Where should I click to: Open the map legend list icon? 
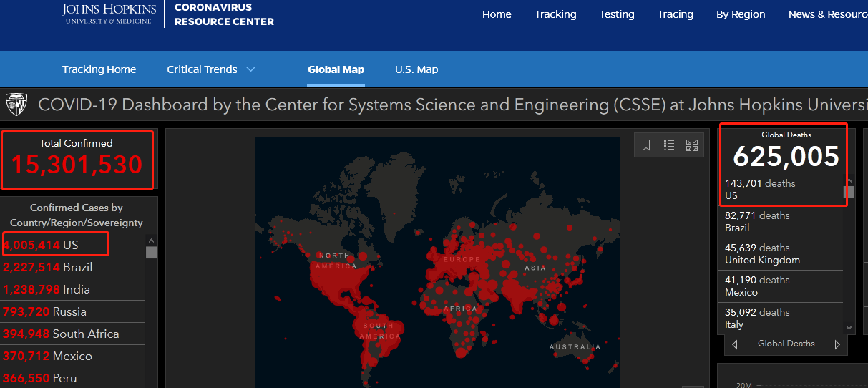(x=669, y=145)
